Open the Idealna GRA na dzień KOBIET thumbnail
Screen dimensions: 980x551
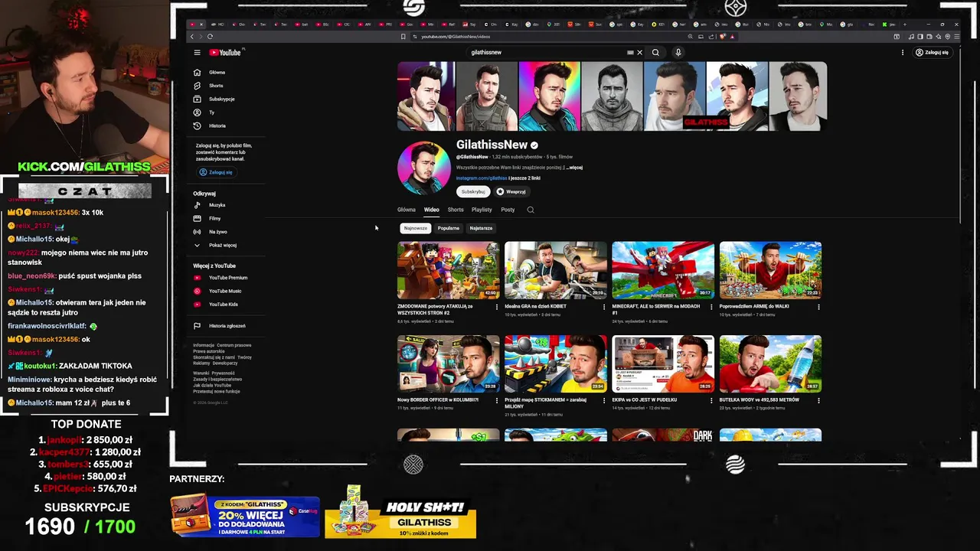tap(556, 270)
